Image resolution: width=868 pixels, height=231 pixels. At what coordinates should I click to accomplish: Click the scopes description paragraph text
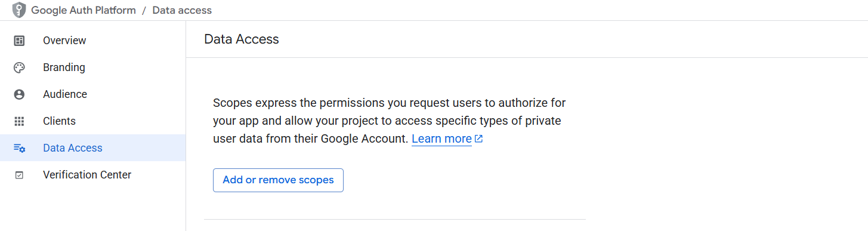pos(390,121)
